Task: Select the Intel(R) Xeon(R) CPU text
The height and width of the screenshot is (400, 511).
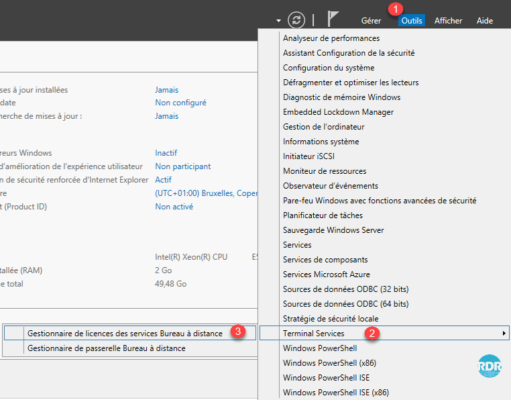Action: coord(191,257)
